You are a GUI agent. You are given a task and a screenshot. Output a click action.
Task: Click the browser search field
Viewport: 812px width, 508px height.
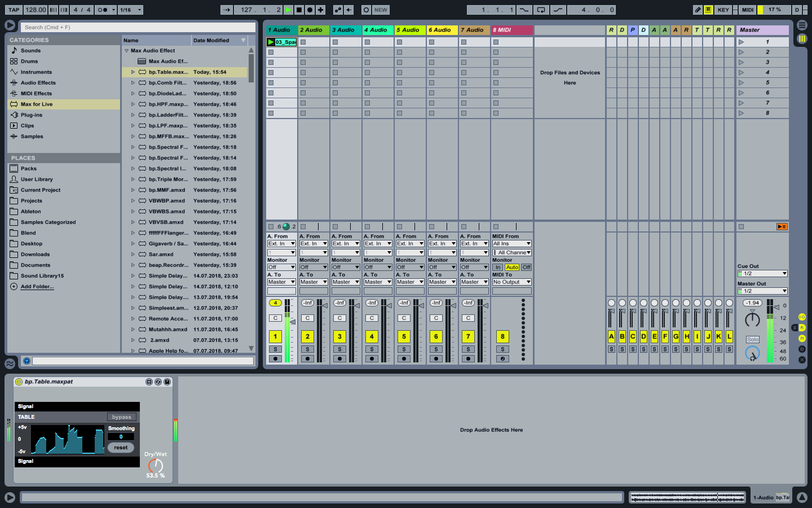[x=138, y=27]
